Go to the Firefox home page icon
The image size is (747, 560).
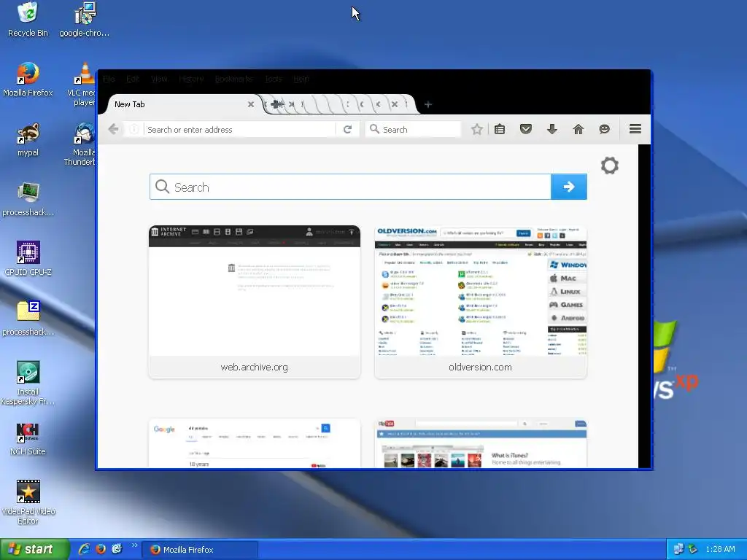pyautogui.click(x=578, y=129)
